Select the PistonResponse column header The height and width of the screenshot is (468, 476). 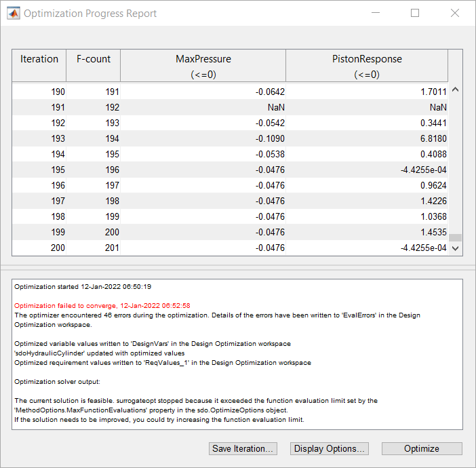pos(367,66)
